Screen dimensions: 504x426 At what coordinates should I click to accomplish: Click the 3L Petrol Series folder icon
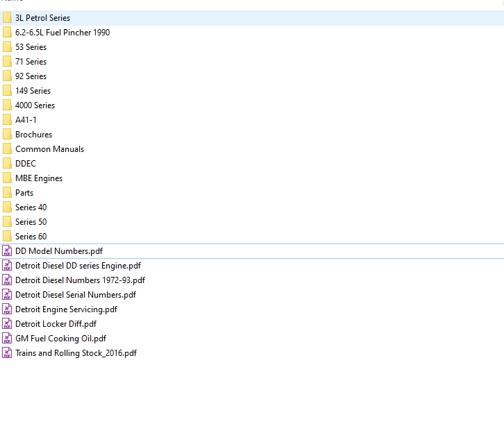click(x=7, y=18)
